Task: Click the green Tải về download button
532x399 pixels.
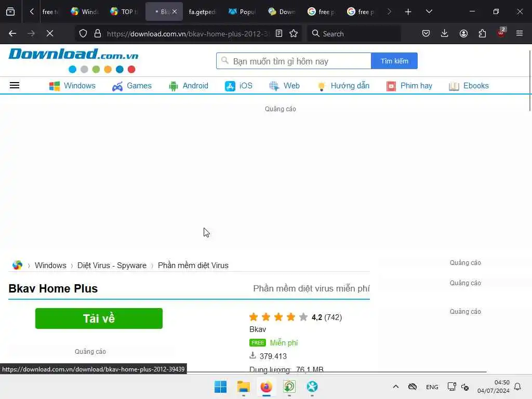Action: click(99, 318)
